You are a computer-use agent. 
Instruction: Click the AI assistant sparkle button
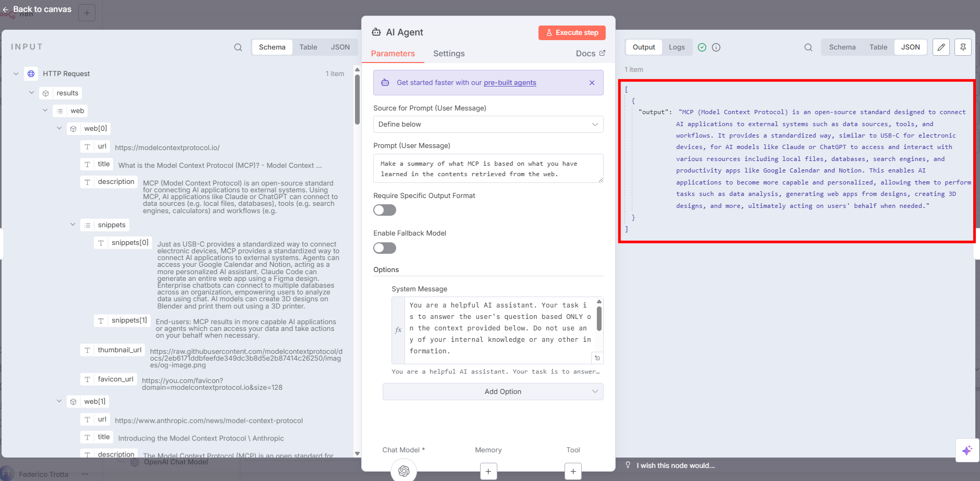click(967, 450)
